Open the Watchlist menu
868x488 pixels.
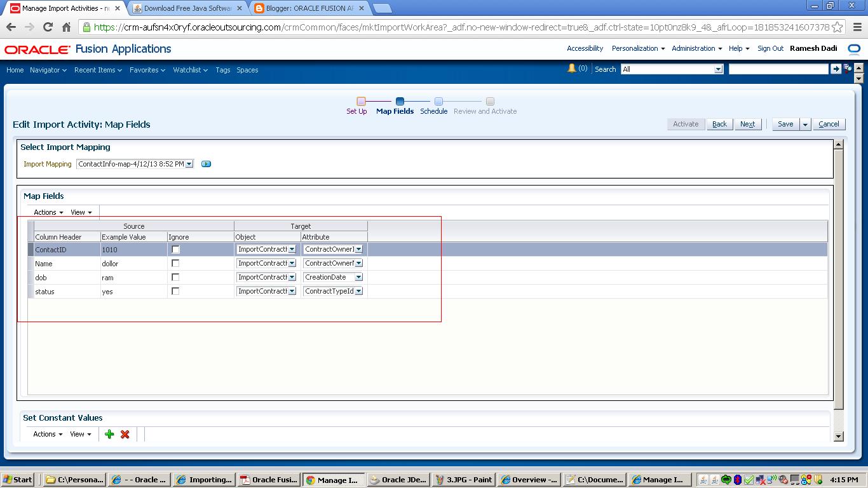click(191, 70)
